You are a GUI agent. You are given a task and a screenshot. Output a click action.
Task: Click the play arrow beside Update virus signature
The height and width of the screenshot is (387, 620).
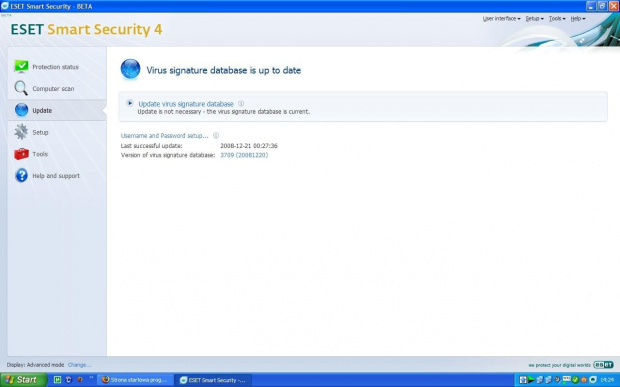coord(129,103)
